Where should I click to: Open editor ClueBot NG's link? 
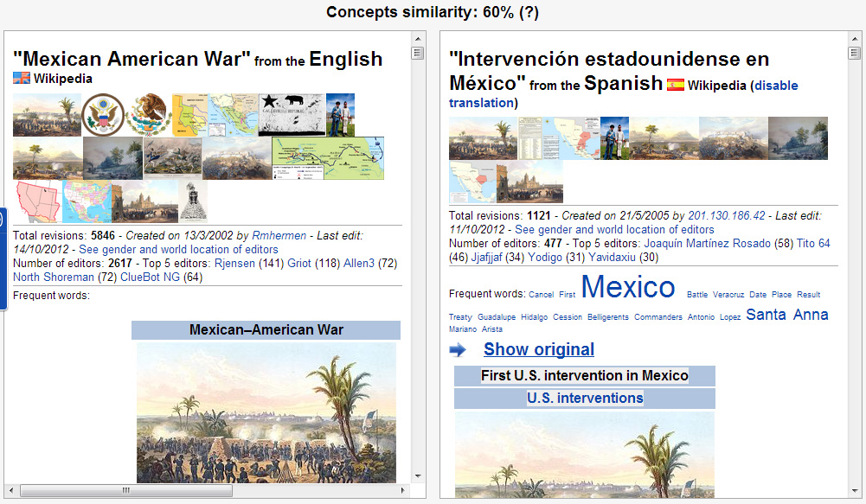tap(151, 278)
